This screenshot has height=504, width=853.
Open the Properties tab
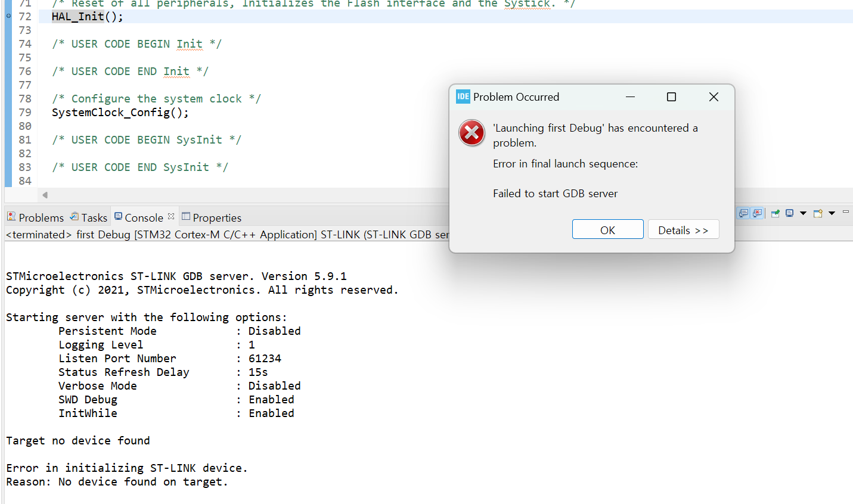click(211, 217)
